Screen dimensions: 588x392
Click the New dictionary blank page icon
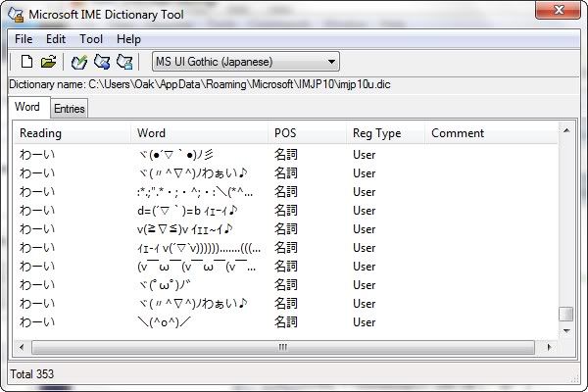tap(26, 62)
